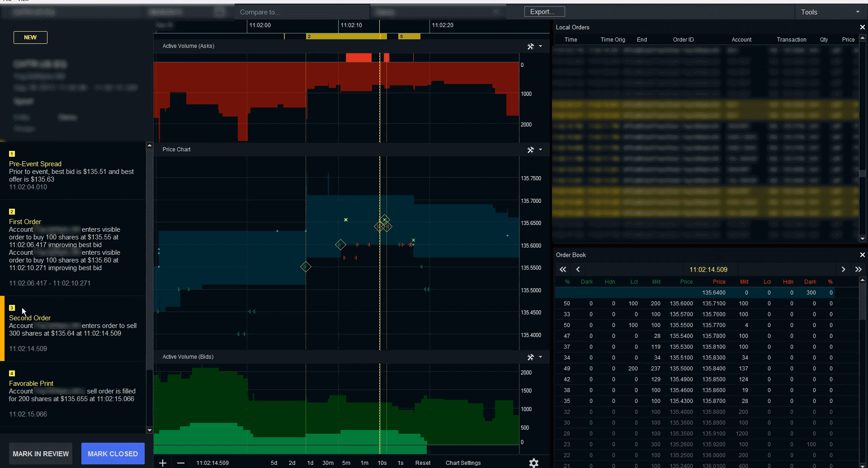Set chart range to 5m
The width and height of the screenshot is (868, 468).
(346, 463)
